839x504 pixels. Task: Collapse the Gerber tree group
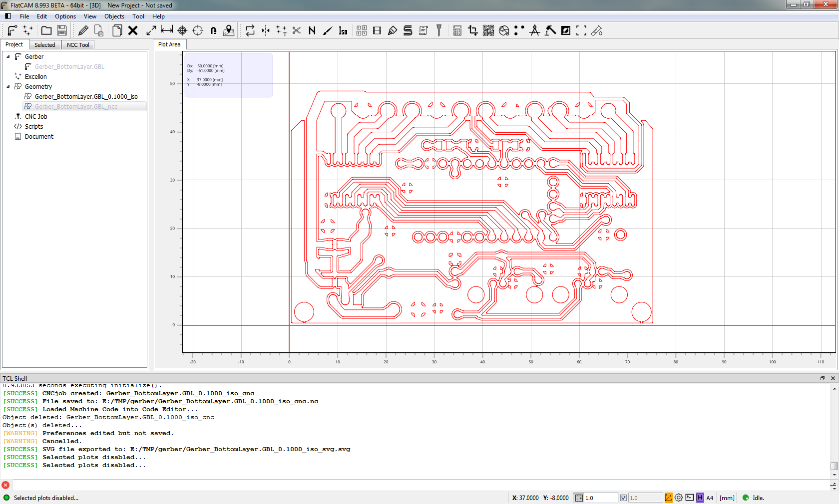point(8,56)
